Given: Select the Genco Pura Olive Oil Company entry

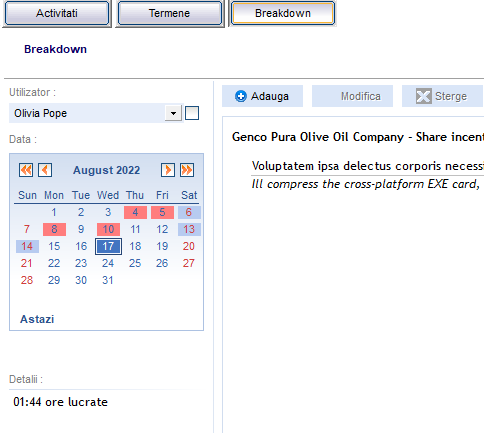Looking at the screenshot, I should (x=358, y=137).
